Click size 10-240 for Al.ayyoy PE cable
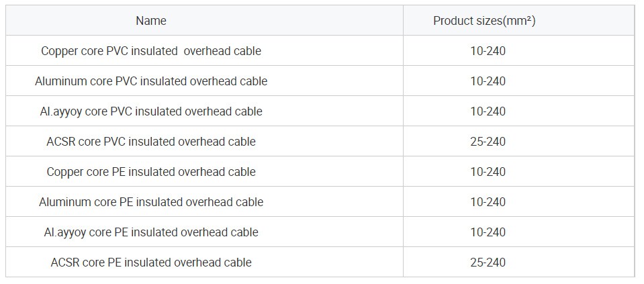This screenshot has width=644, height=284. pos(488,232)
